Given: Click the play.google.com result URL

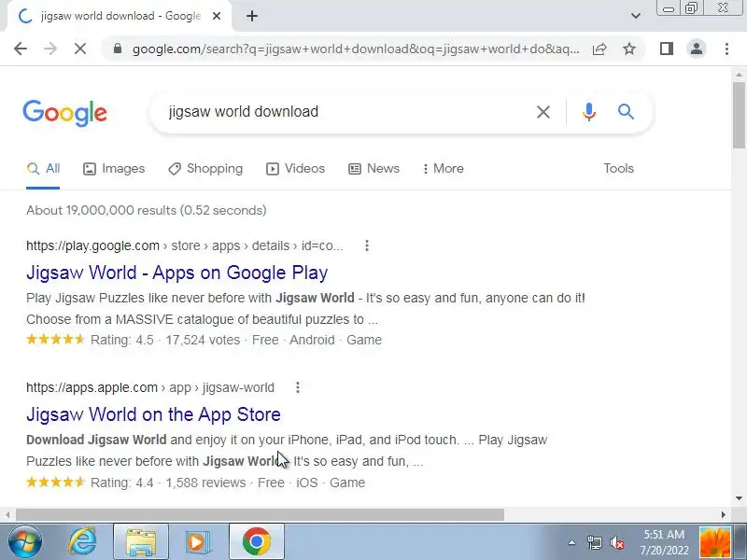Looking at the screenshot, I should (x=184, y=245).
